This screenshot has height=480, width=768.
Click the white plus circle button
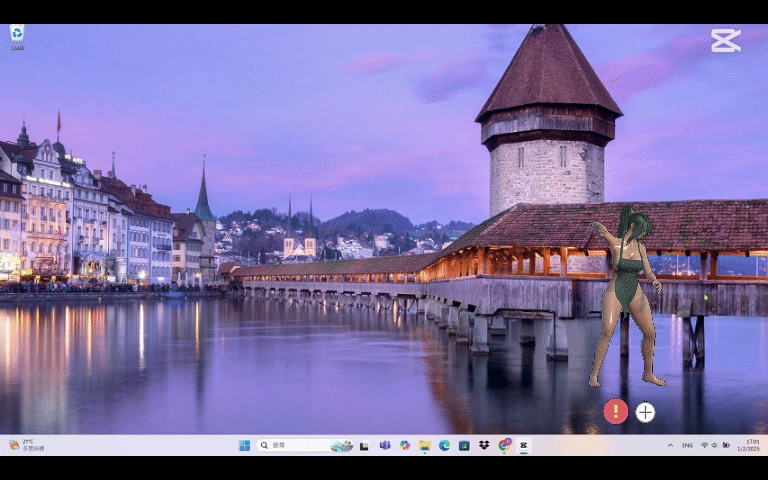pyautogui.click(x=645, y=412)
